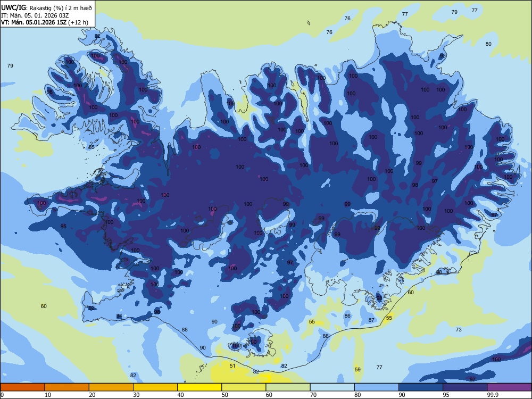The width and height of the screenshot is (532, 399).
Task: Click the legend tick label '70'
Action: coord(313,395)
